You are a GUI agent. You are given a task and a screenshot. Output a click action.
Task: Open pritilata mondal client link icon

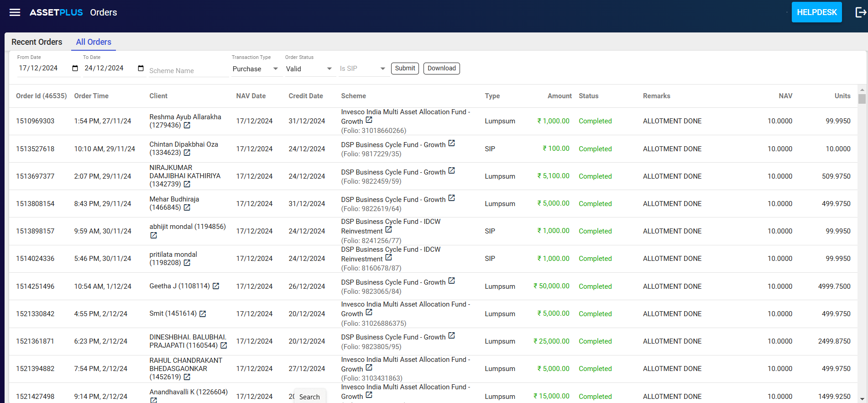tap(187, 263)
